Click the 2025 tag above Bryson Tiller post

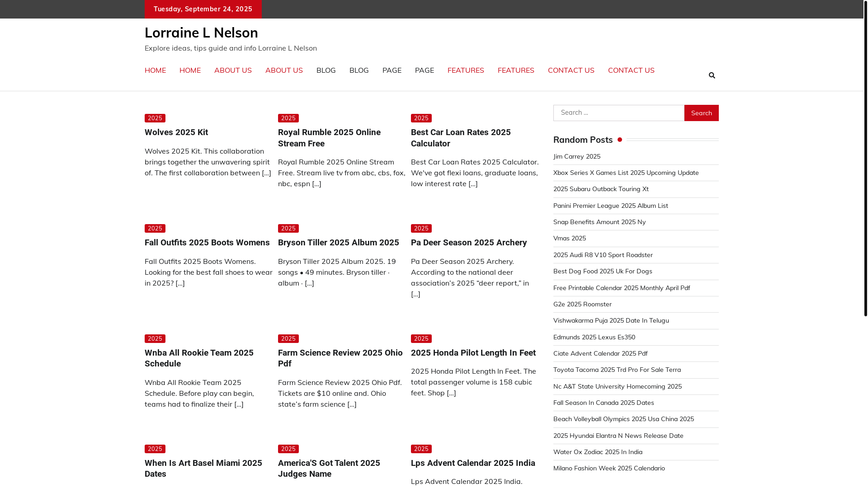pyautogui.click(x=288, y=229)
